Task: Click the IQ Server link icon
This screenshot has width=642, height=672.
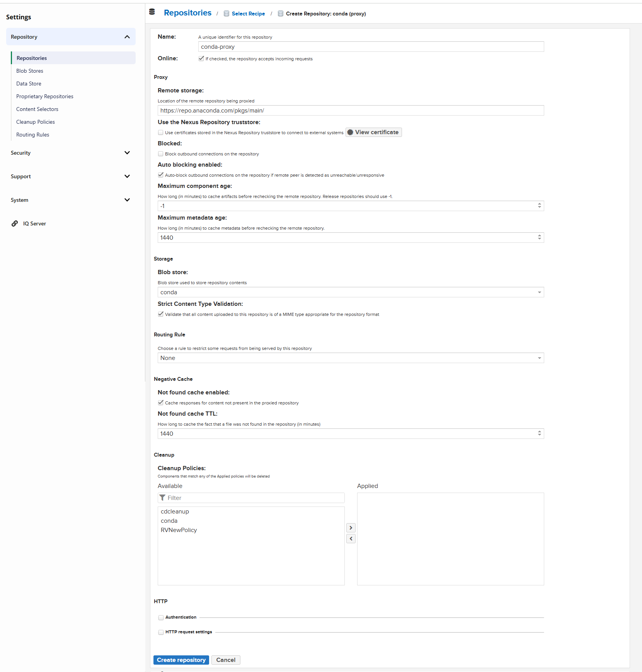Action: point(15,223)
